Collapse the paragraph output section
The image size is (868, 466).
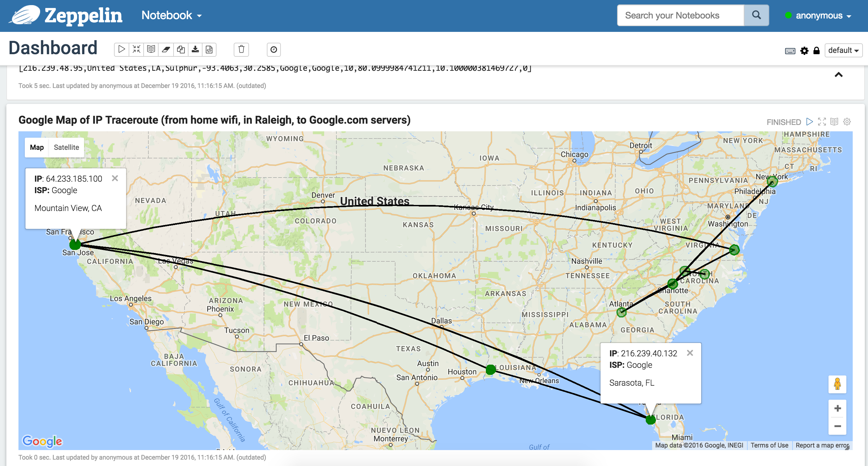(x=839, y=75)
